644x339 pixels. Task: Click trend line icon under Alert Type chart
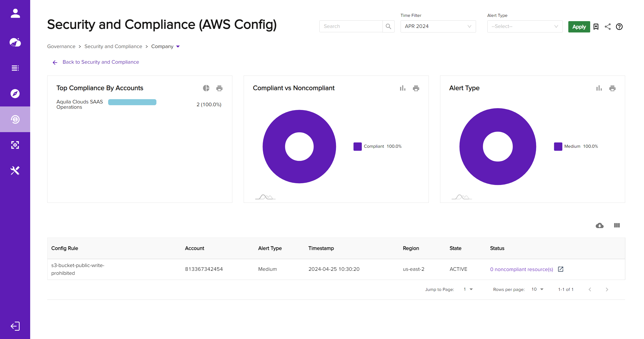(x=462, y=197)
